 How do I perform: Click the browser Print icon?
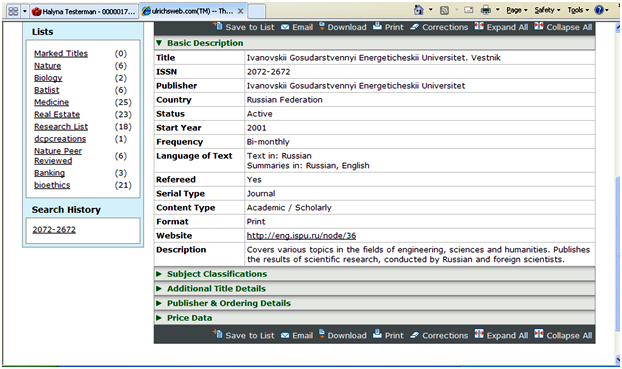(x=486, y=10)
